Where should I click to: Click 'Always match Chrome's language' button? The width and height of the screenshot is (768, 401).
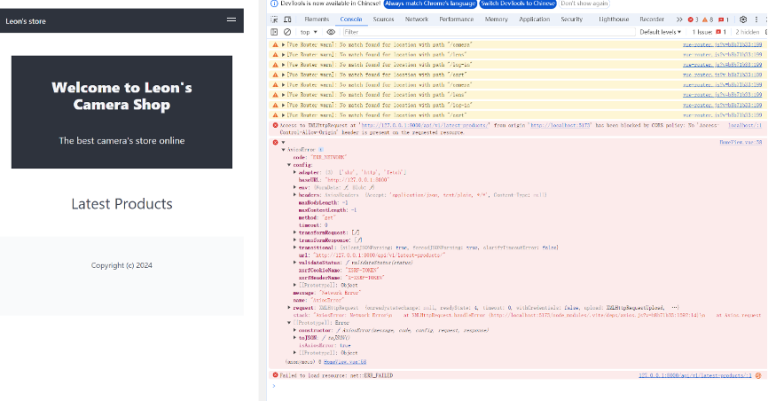(x=429, y=4)
